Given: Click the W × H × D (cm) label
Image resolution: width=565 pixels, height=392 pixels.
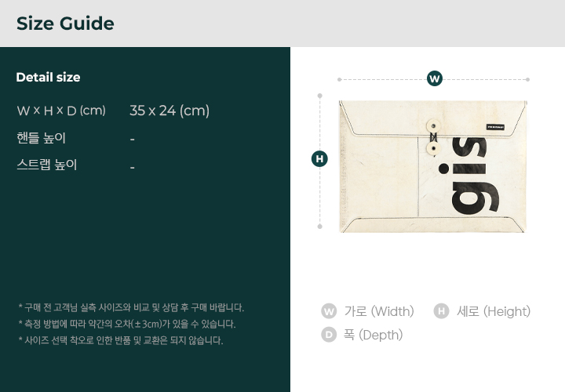Looking at the screenshot, I should point(61,111).
